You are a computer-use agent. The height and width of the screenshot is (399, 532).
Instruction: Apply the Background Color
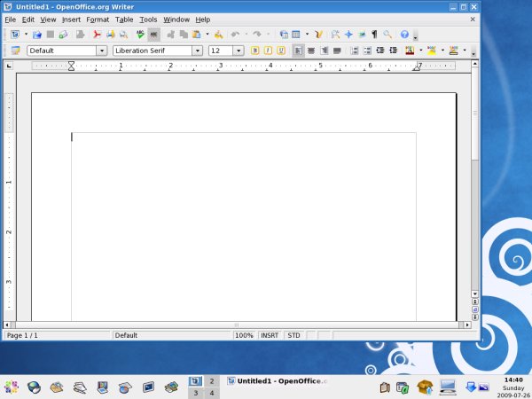(453, 51)
